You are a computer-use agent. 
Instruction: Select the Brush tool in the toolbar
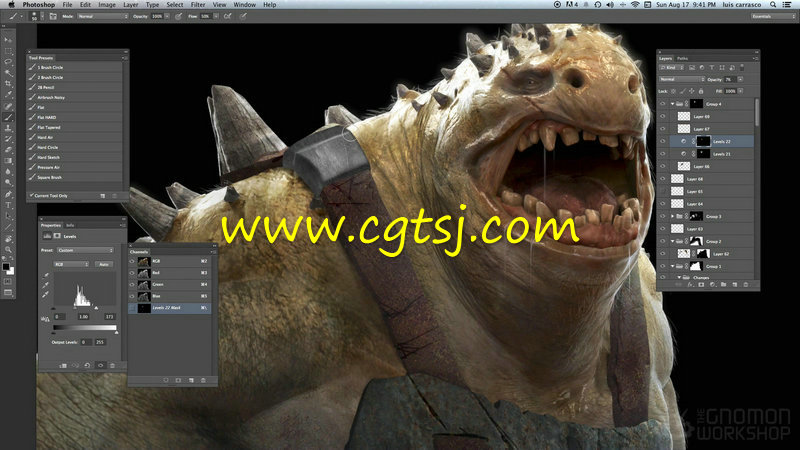(8, 117)
